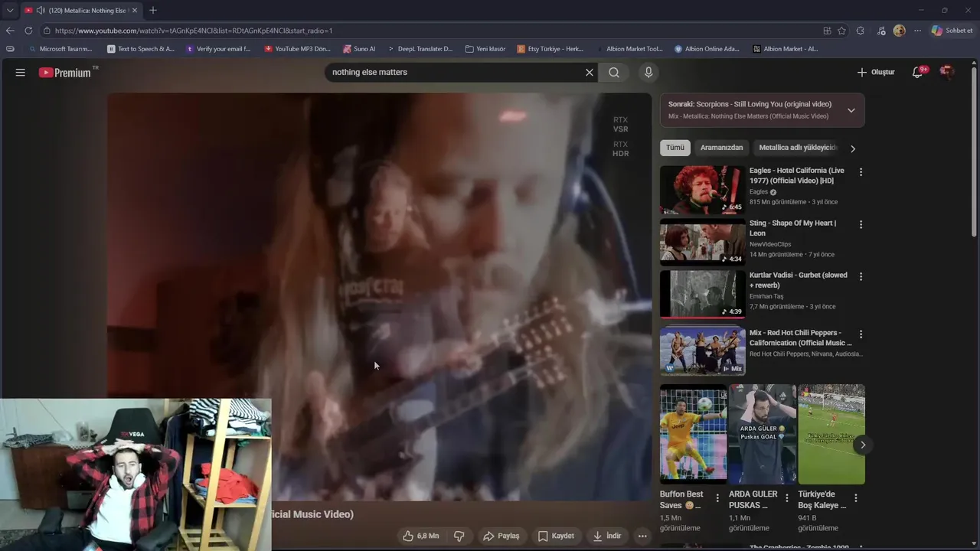Viewport: 980px width, 551px height.
Task: Bookmark this page with the star icon
Action: point(842,31)
